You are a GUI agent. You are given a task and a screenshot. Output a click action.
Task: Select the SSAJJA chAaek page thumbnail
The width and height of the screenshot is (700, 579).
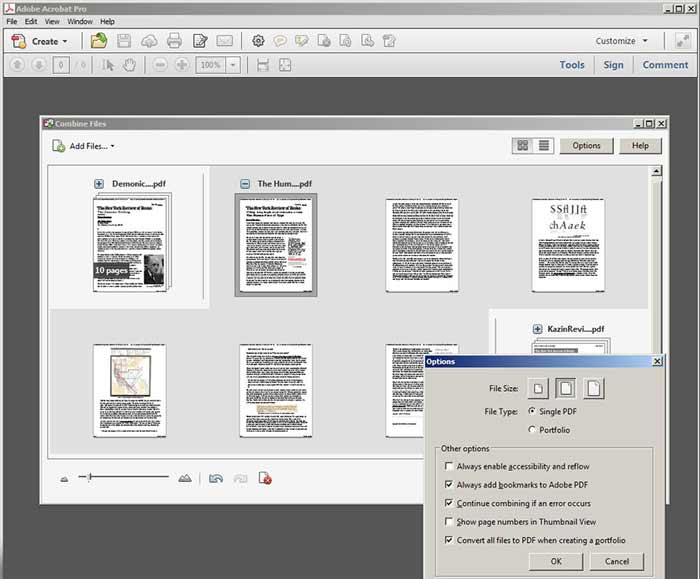[568, 246]
